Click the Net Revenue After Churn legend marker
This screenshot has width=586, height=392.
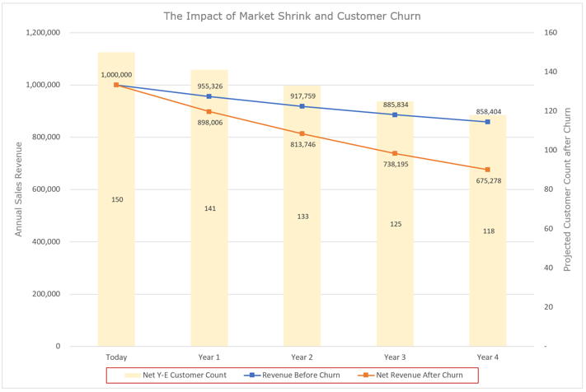click(366, 376)
